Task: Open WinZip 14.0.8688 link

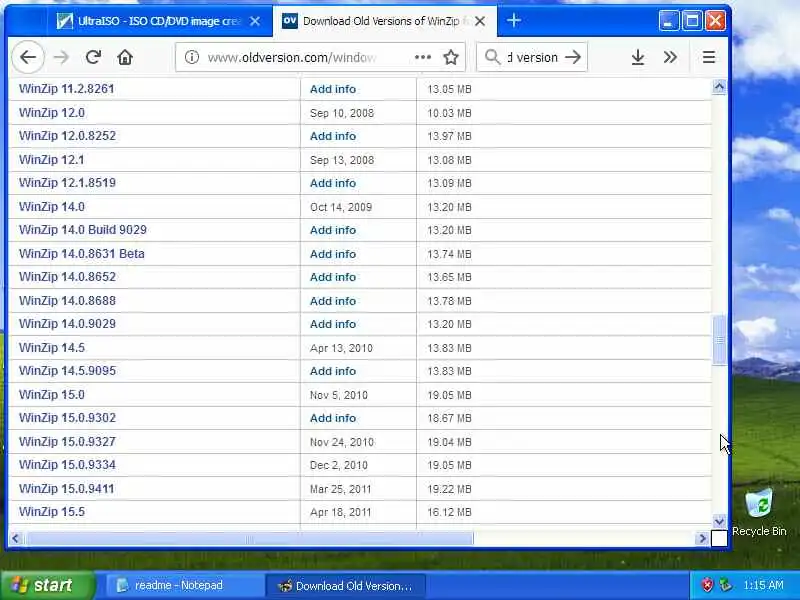Action: pos(67,301)
